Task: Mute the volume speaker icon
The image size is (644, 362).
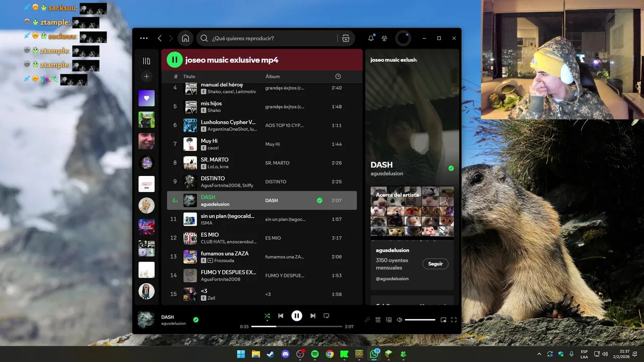Action: [x=399, y=320]
